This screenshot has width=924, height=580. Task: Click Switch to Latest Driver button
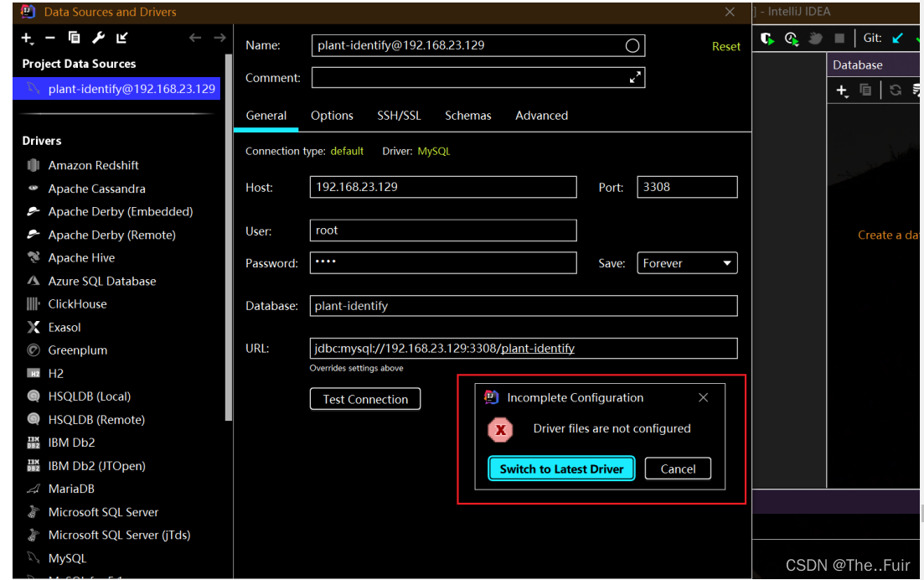[561, 469]
